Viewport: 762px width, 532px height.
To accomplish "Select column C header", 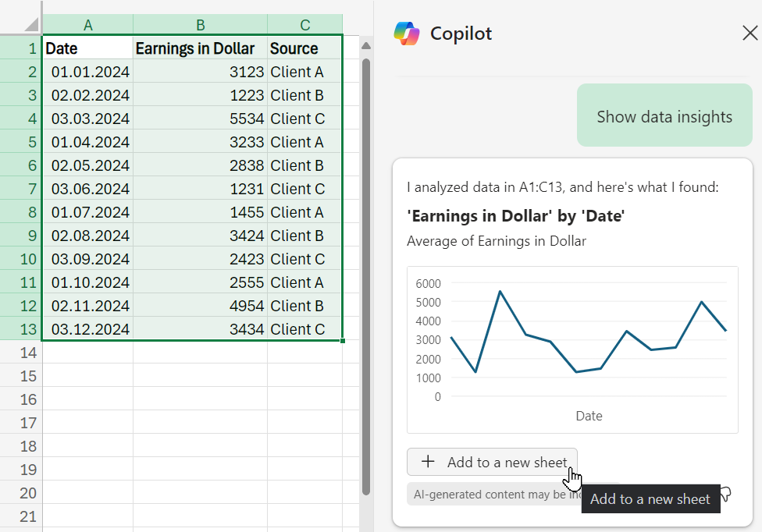I will [304, 25].
